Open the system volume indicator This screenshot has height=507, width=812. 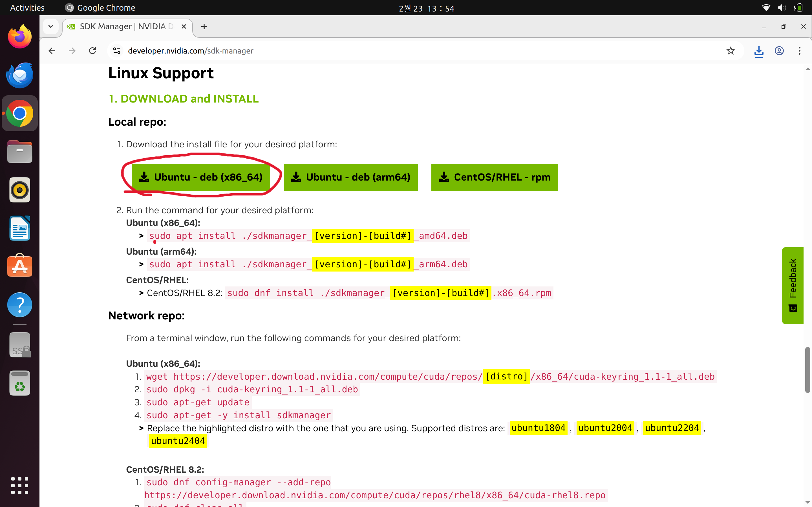click(782, 8)
